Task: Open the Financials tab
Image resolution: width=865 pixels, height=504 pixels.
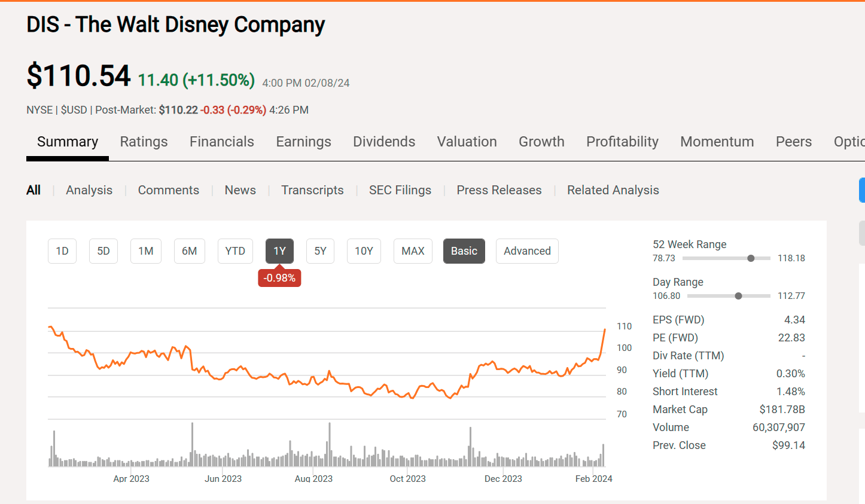Action: [221, 142]
